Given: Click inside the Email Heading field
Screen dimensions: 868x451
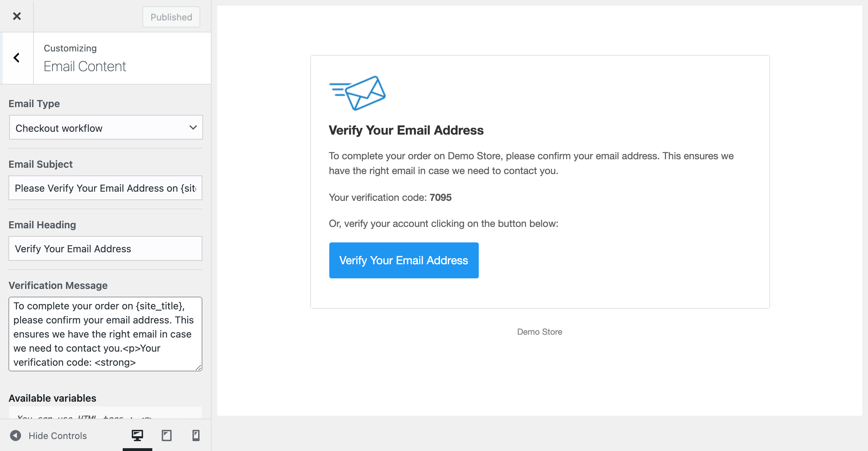Looking at the screenshot, I should [x=105, y=248].
